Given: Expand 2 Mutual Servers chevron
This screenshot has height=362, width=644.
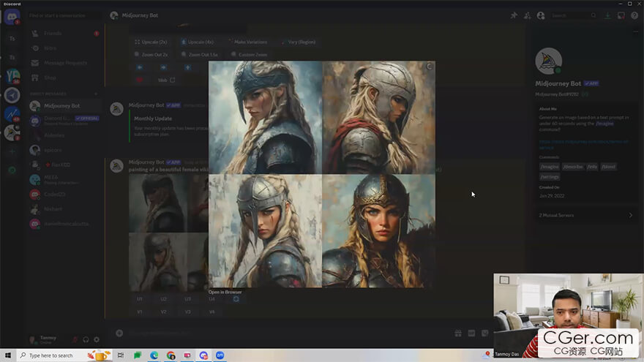Looking at the screenshot, I should (630, 215).
